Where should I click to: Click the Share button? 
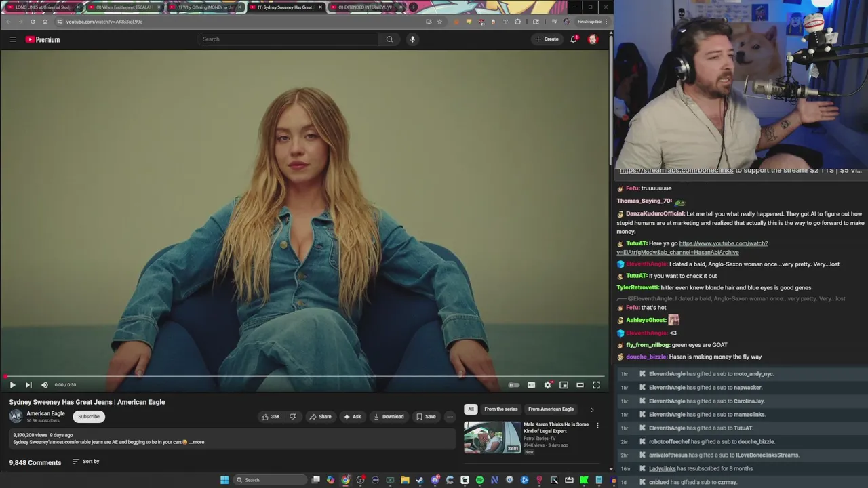320,417
